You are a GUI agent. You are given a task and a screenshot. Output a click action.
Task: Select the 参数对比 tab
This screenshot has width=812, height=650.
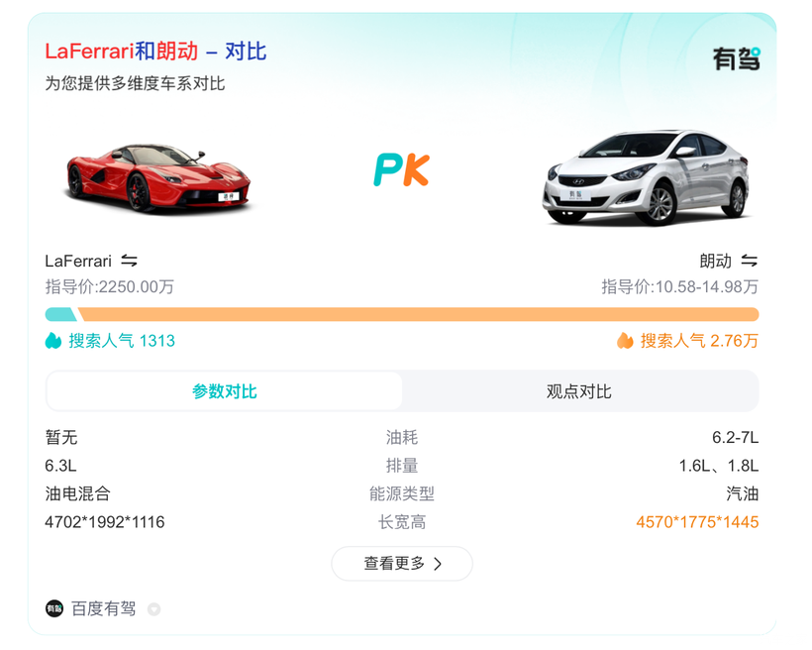pos(225,391)
